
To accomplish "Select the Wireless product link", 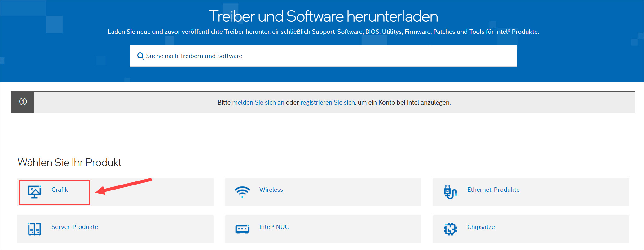I will tap(271, 190).
